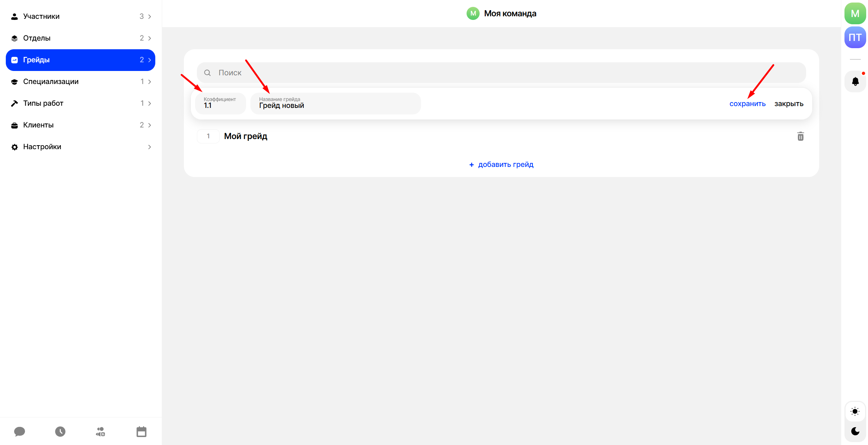868x445 pixels.
Task: Click the сохранить link
Action: (747, 104)
